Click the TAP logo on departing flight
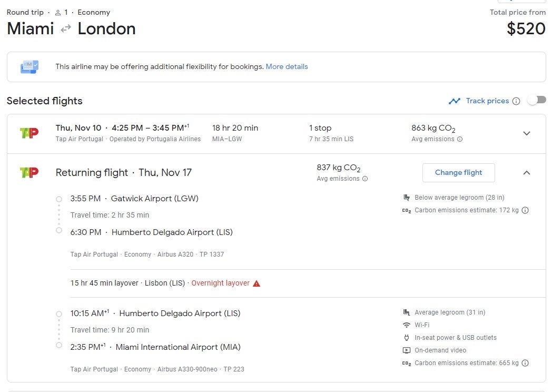 (29, 133)
